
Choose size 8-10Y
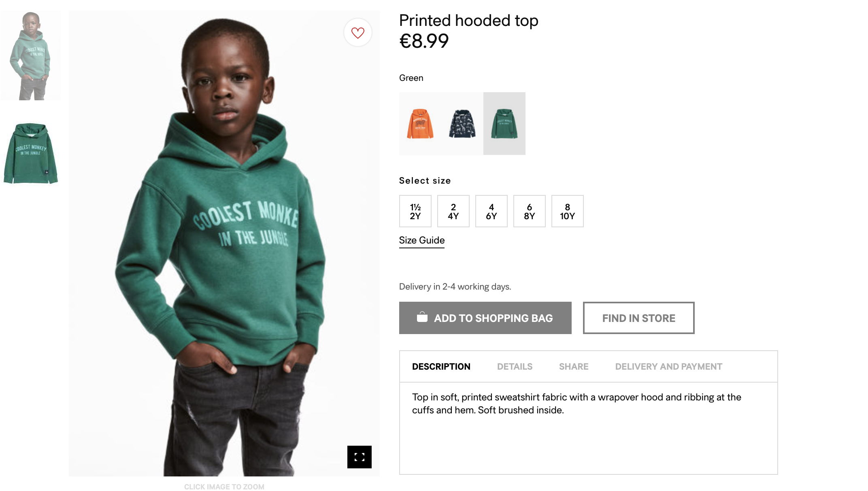[567, 211]
